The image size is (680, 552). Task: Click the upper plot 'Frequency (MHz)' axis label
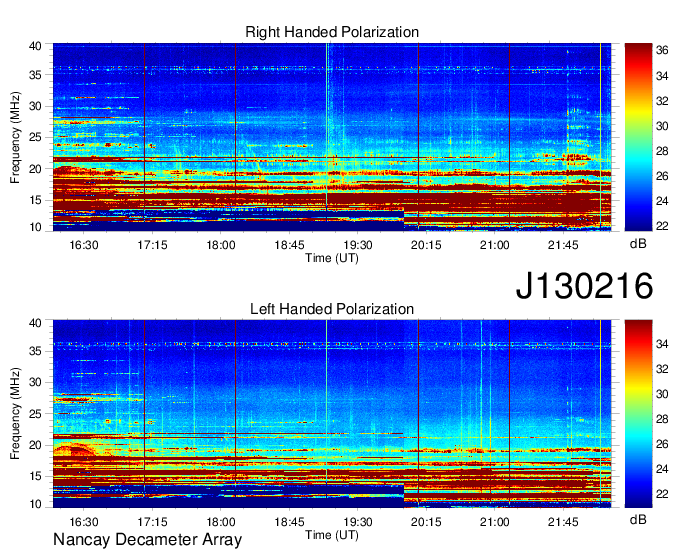[x=15, y=137]
